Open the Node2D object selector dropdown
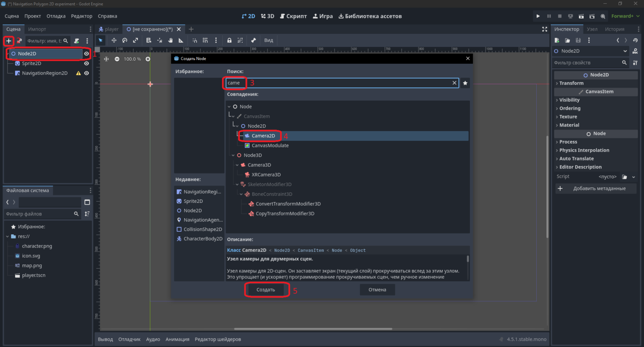This screenshot has height=347, width=644. (x=591, y=51)
